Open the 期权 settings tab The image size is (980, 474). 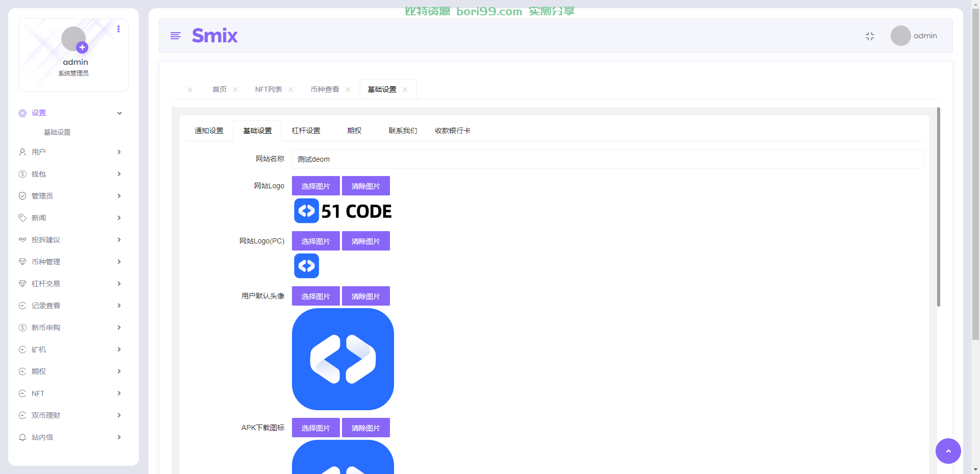(354, 131)
